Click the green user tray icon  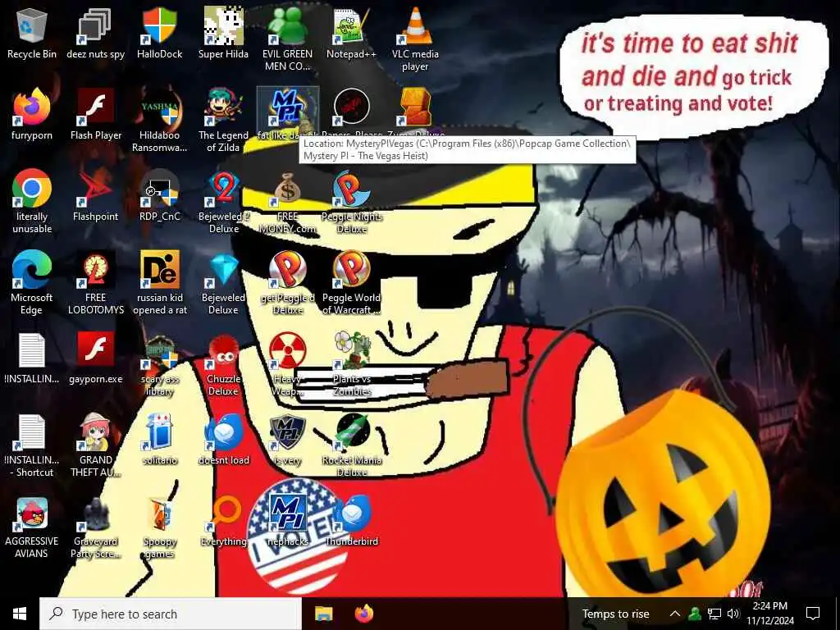694,614
